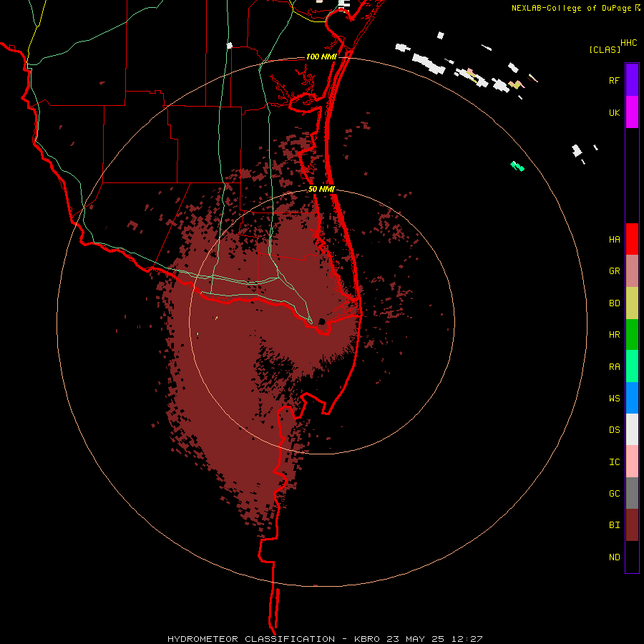Click the DS legend label
Image resolution: width=644 pixels, height=644 pixels.
pos(614,429)
